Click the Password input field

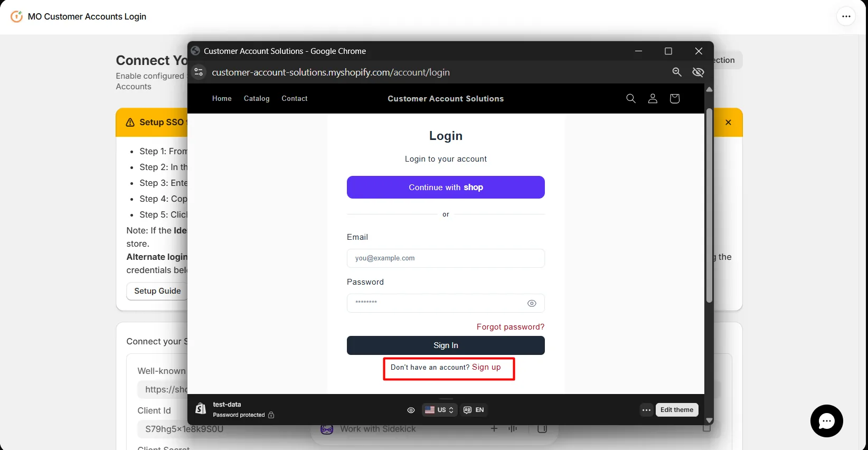click(x=446, y=303)
